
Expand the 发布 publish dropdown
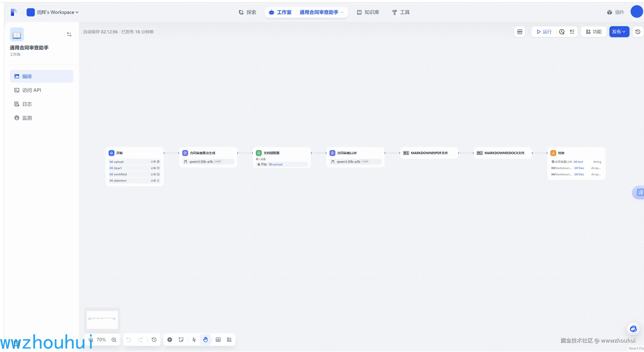point(619,32)
